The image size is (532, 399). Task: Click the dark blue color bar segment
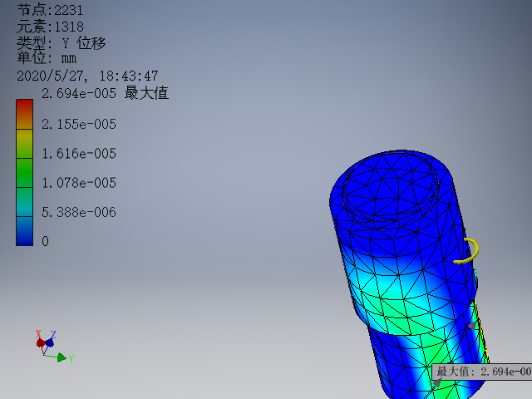tap(24, 231)
